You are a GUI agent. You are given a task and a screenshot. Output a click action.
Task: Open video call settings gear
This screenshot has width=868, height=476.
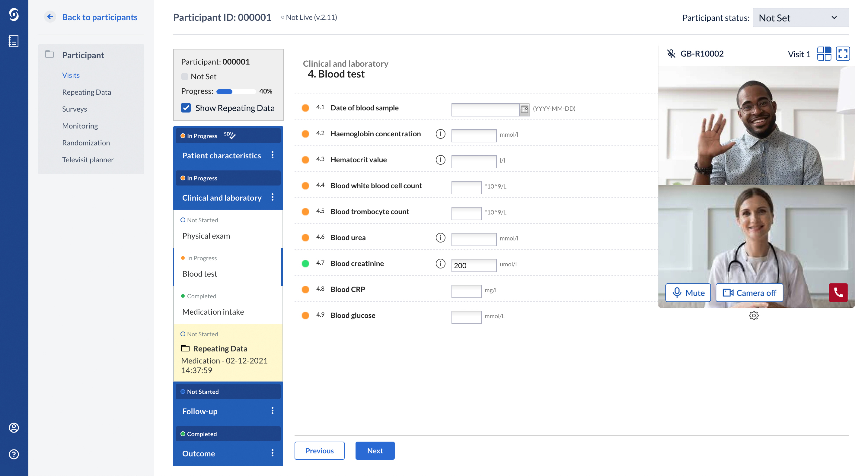pyautogui.click(x=753, y=315)
